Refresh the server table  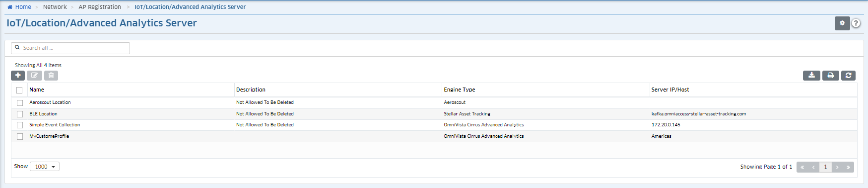coord(849,76)
